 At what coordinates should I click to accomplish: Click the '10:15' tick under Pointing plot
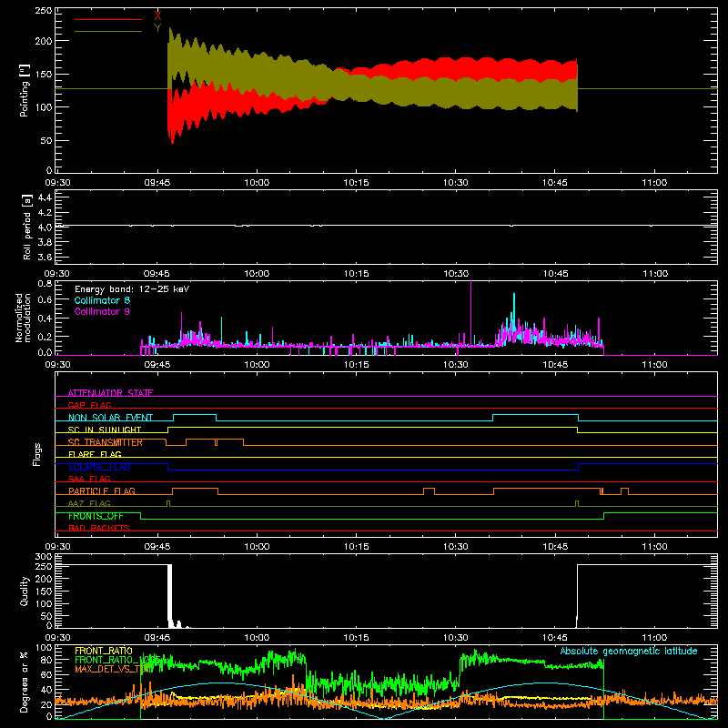tap(356, 183)
